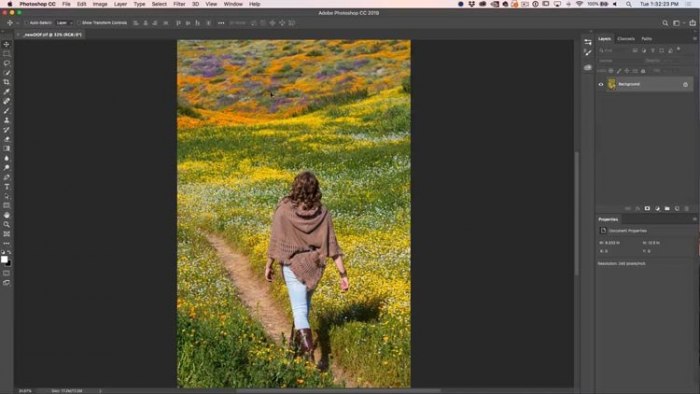Screen dimensions: 700x394
Task: Toggle pixel layers filter in Layers panel
Action: (x=635, y=50)
